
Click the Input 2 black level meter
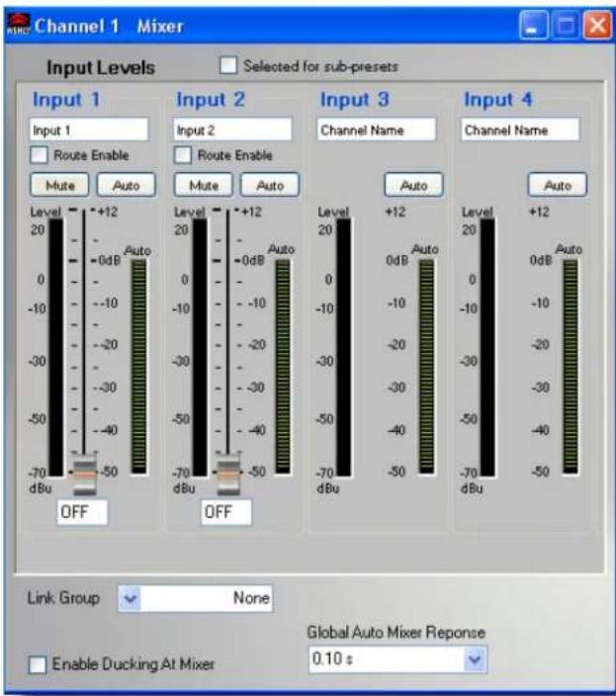click(200, 348)
